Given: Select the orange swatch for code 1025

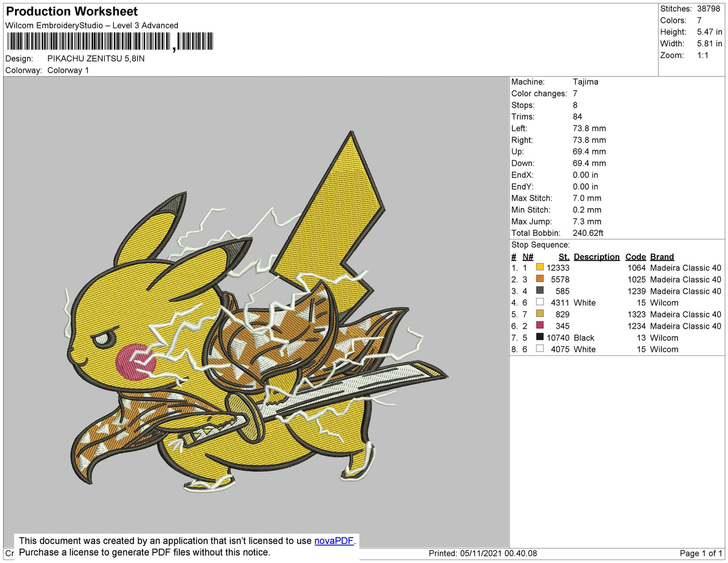Looking at the screenshot, I should 540,279.
